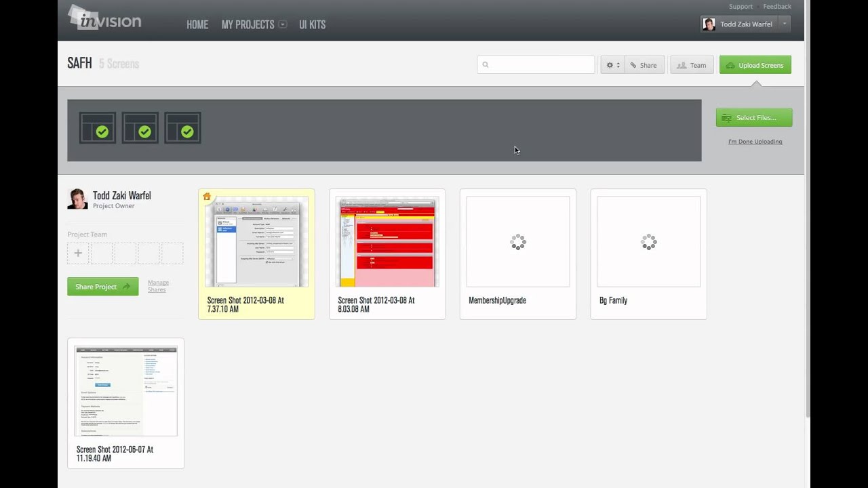Click the Share Project button
The image size is (868, 488).
103,287
